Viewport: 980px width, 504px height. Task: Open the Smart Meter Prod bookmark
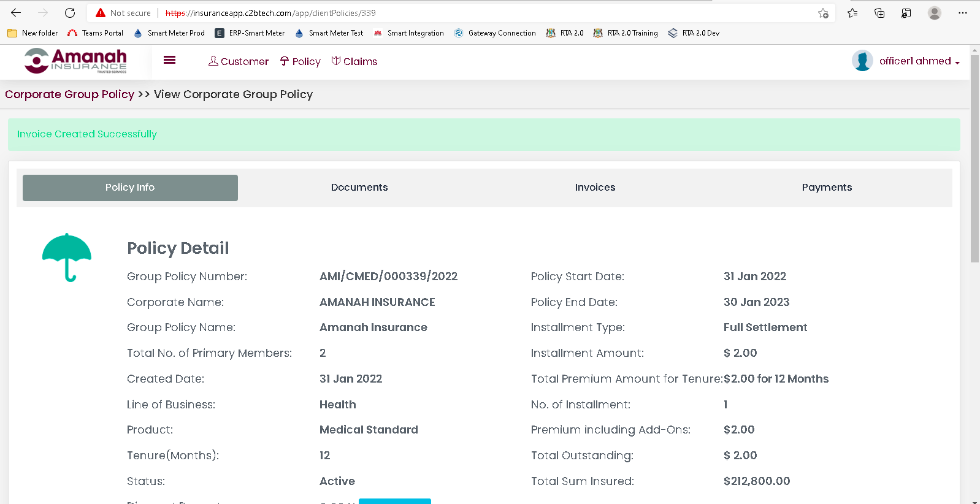pos(169,33)
